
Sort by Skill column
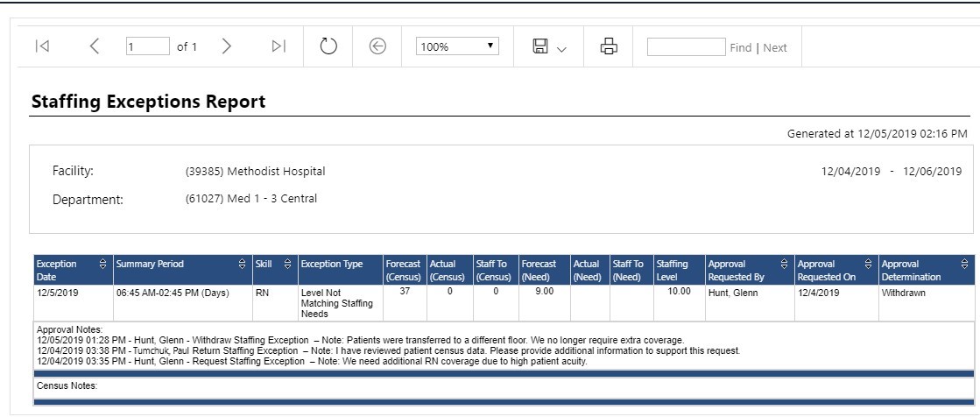(x=286, y=264)
